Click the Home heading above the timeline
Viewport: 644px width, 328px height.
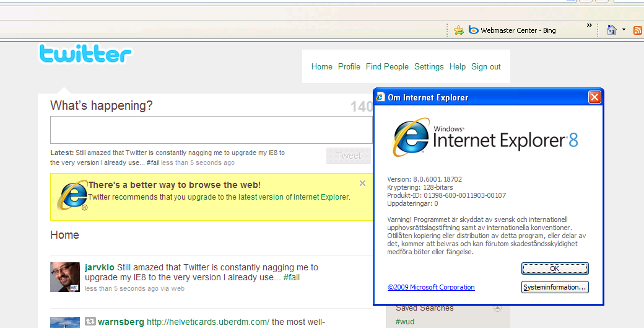tap(64, 235)
